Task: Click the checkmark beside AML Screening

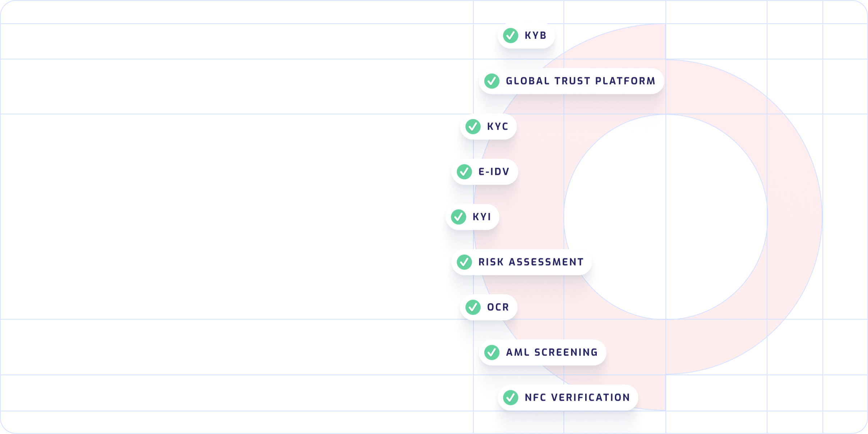Action: 492,352
